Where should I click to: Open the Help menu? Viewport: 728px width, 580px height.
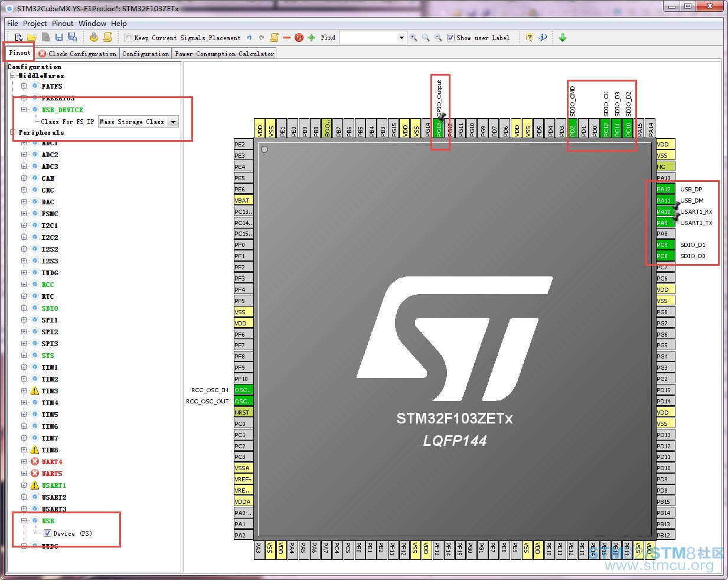(119, 24)
